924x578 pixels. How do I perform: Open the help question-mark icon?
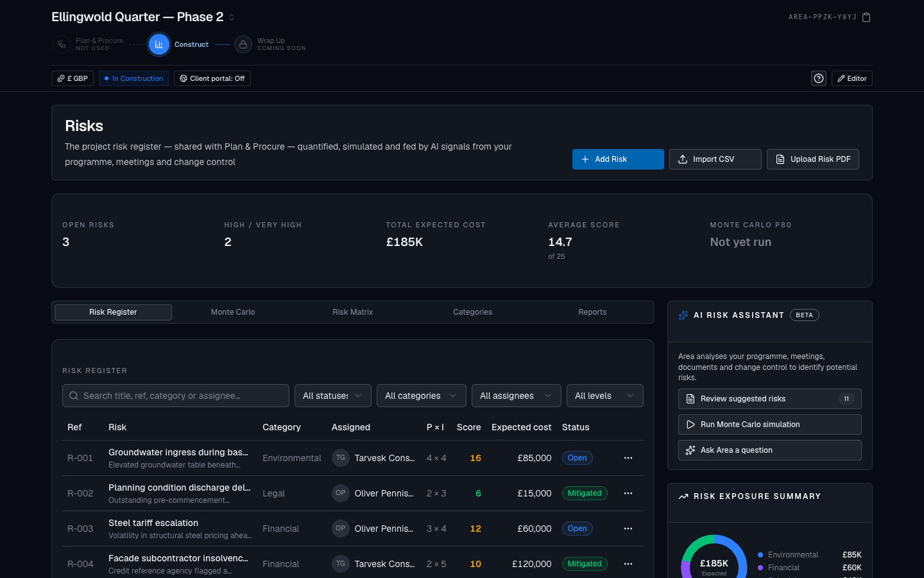pos(819,78)
